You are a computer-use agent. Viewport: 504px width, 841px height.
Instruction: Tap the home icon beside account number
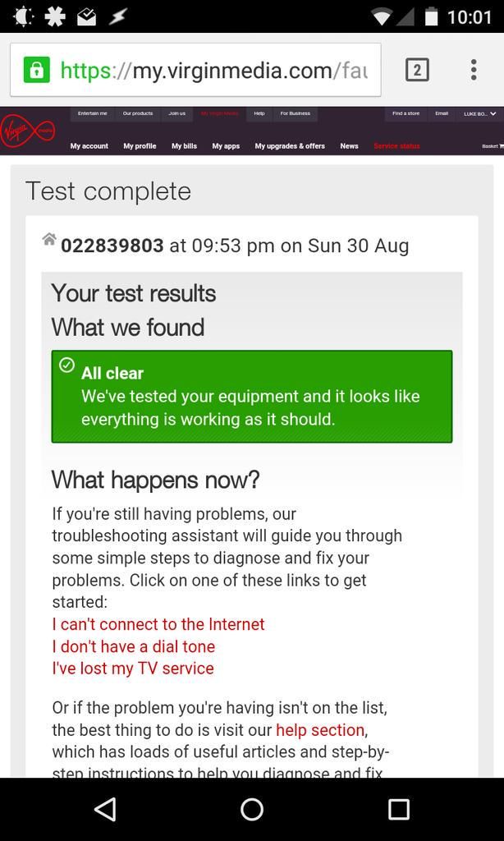pyautogui.click(x=48, y=239)
